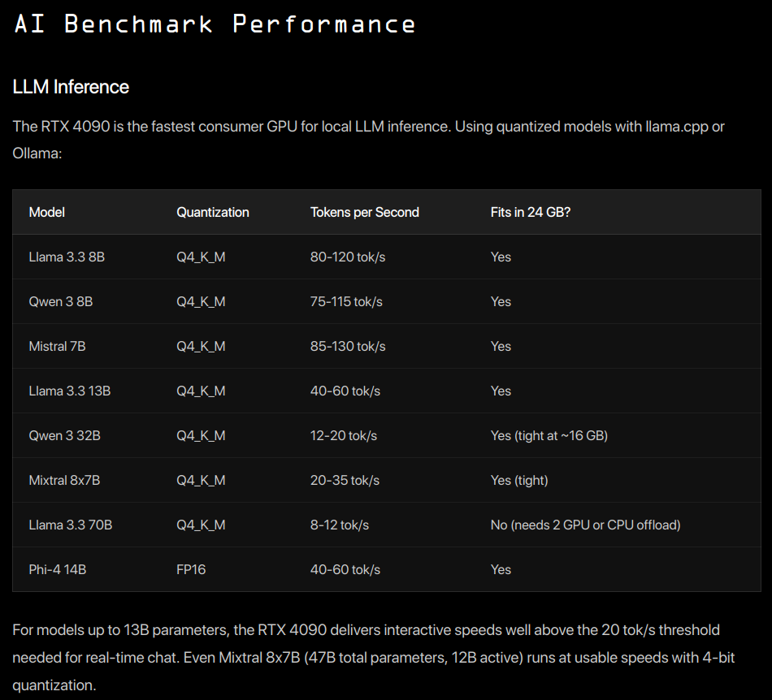Click the "LLM Inference" subheading

click(71, 87)
